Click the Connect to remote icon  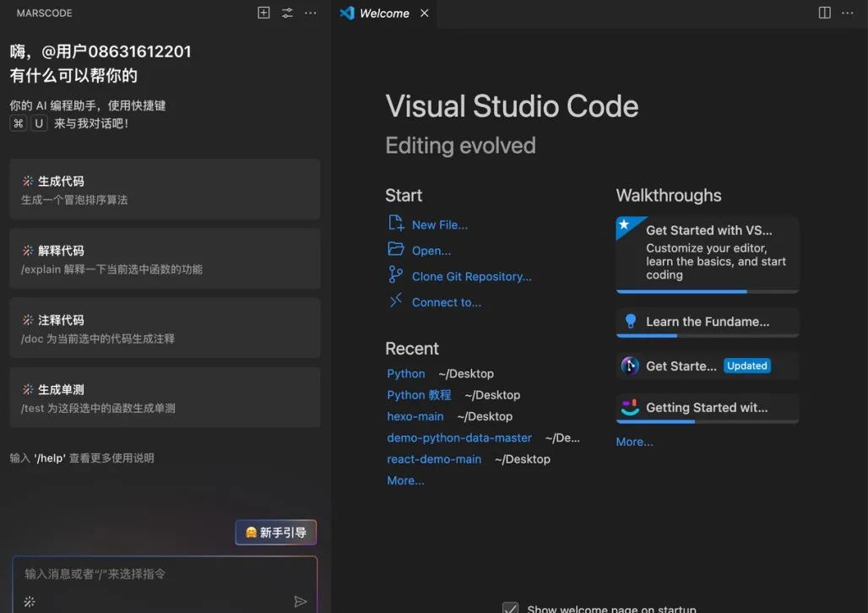(396, 301)
